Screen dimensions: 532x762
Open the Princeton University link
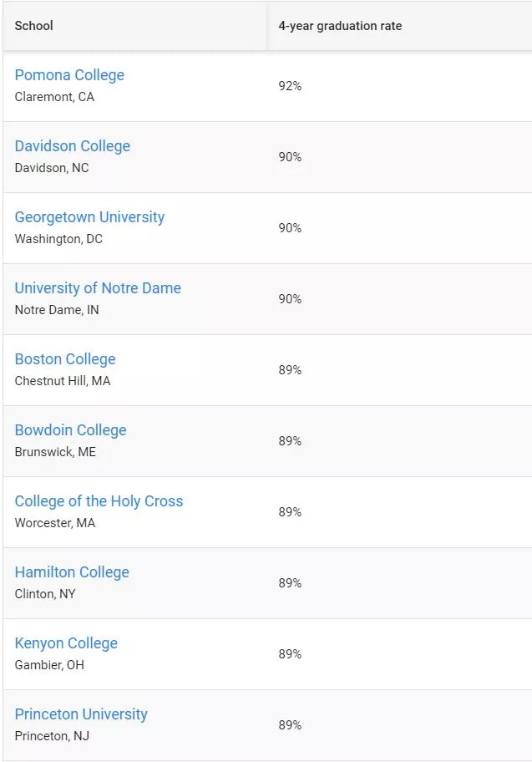(81, 714)
